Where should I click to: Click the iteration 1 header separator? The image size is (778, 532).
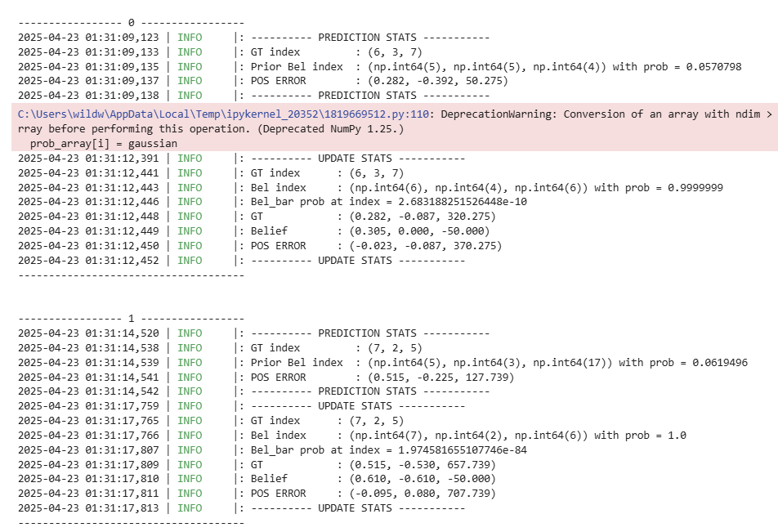tap(131, 319)
